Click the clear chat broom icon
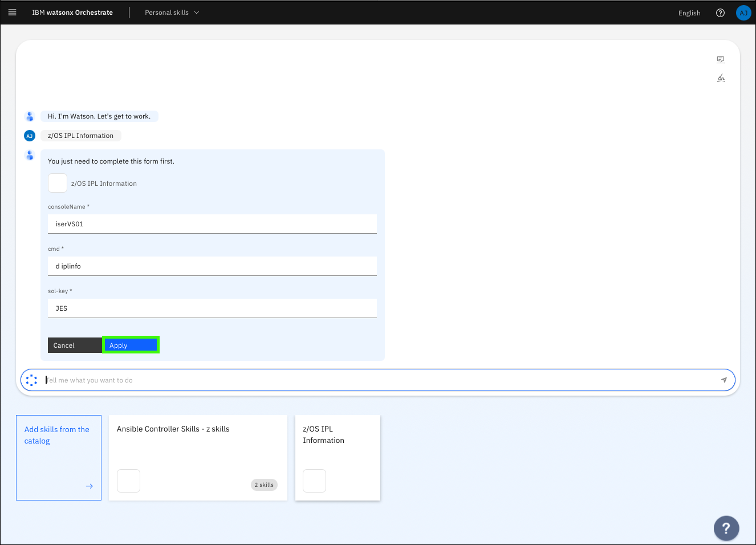This screenshot has height=545, width=756. click(x=721, y=78)
